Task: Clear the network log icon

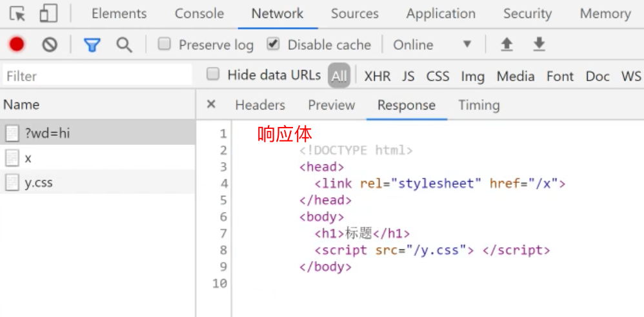Action: tap(50, 44)
